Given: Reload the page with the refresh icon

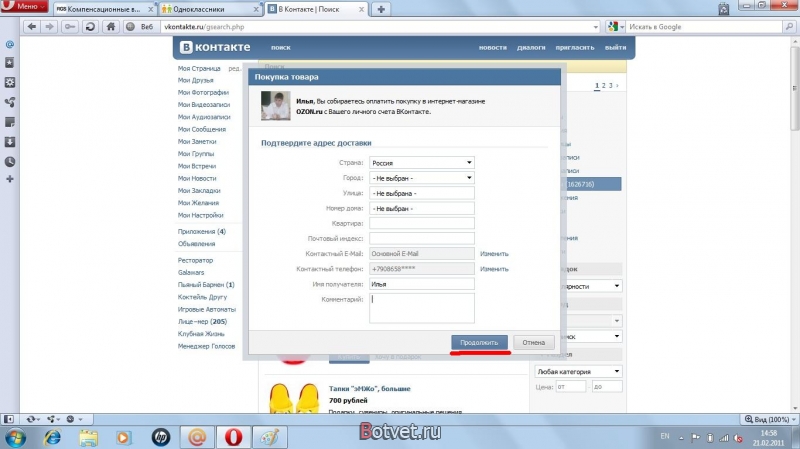Looking at the screenshot, I should tap(90, 27).
